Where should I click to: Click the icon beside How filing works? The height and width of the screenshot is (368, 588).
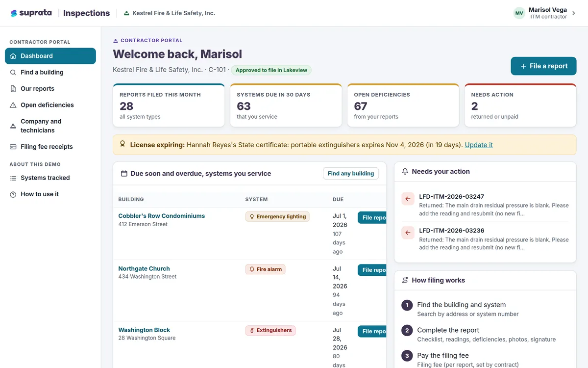405,280
